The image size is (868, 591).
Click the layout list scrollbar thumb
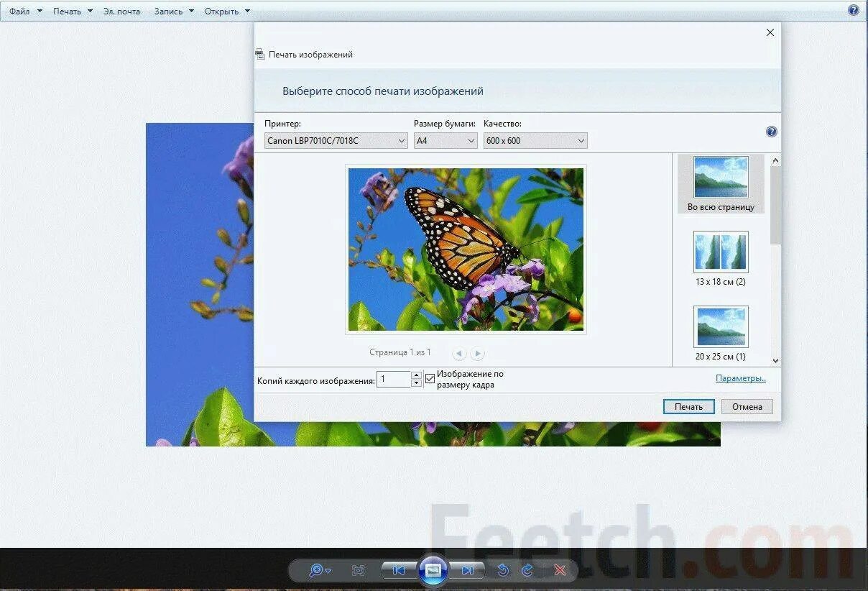coord(775,205)
